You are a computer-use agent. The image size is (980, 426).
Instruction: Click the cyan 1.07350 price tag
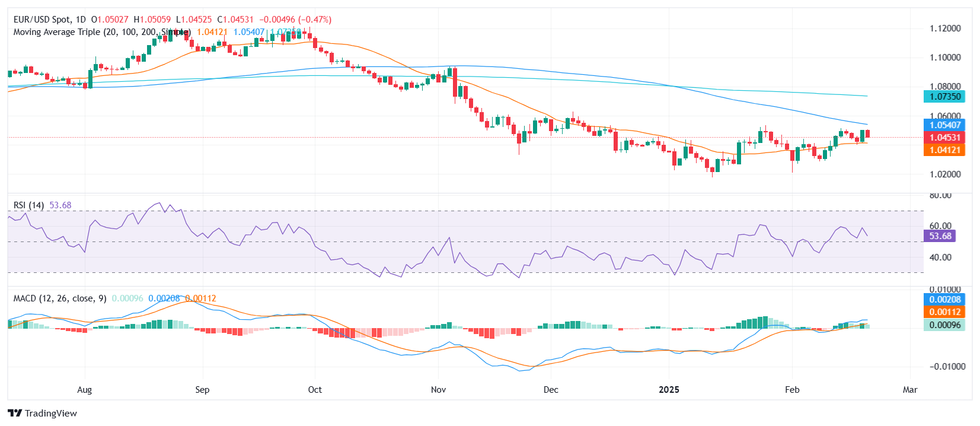(944, 97)
